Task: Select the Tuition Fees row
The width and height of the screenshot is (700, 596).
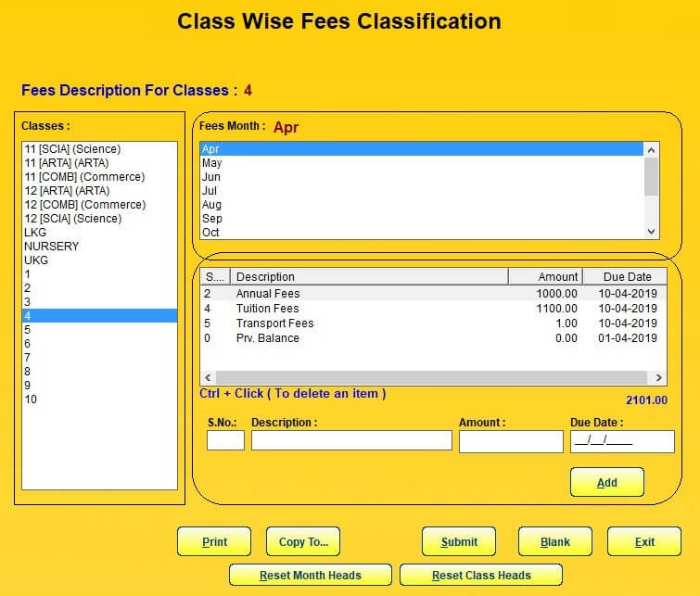Action: [434, 308]
